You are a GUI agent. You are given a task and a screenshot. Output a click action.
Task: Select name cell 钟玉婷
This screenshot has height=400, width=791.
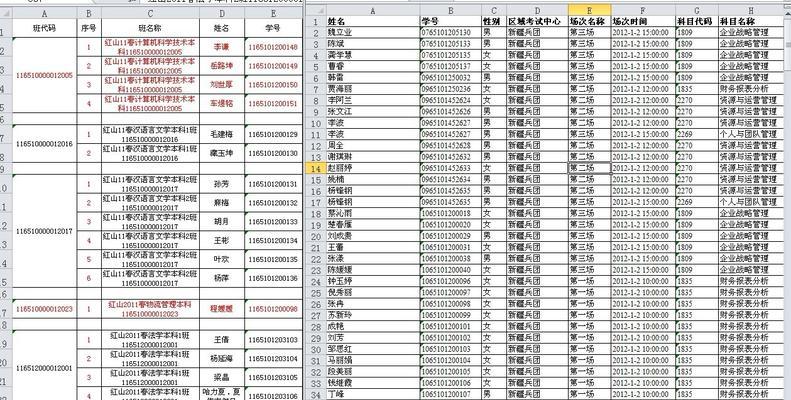coord(373,281)
